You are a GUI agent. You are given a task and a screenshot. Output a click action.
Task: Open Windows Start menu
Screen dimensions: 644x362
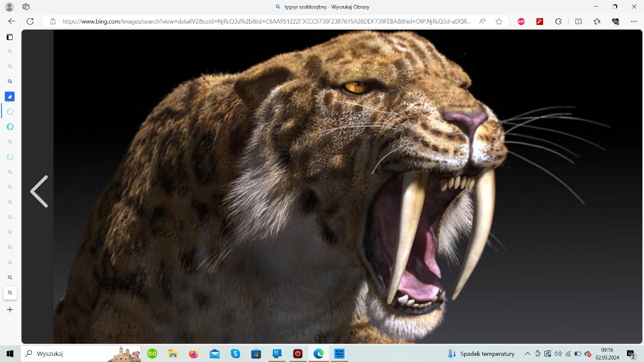(10, 353)
